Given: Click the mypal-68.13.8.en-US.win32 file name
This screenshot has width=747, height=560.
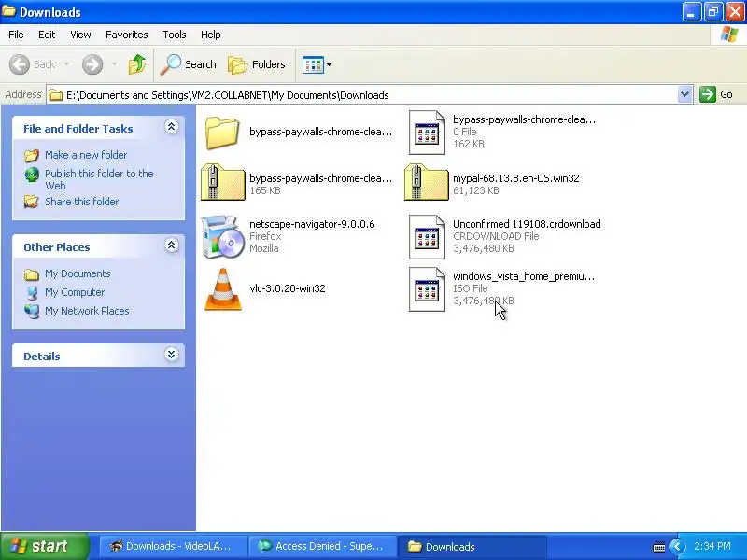Looking at the screenshot, I should point(516,178).
